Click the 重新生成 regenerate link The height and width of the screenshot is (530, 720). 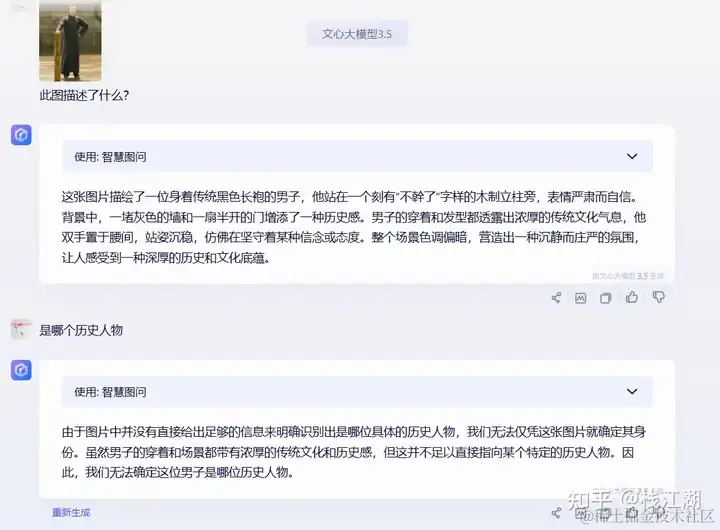[x=71, y=512]
